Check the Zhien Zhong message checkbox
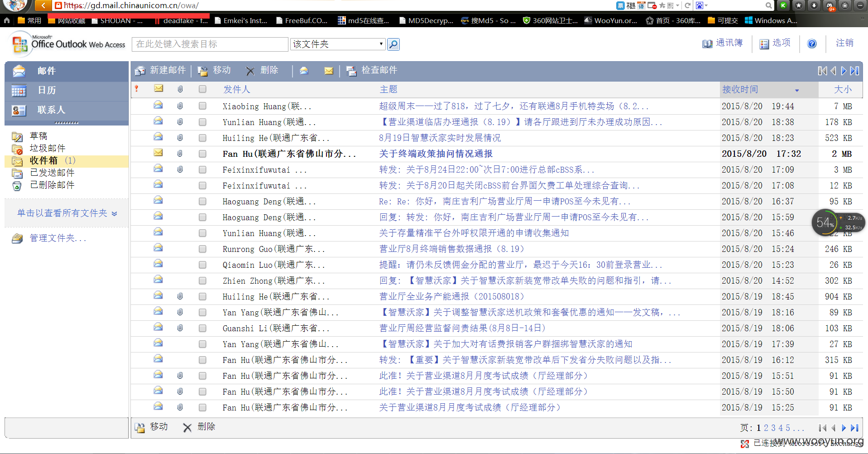The image size is (868, 454). click(x=202, y=280)
